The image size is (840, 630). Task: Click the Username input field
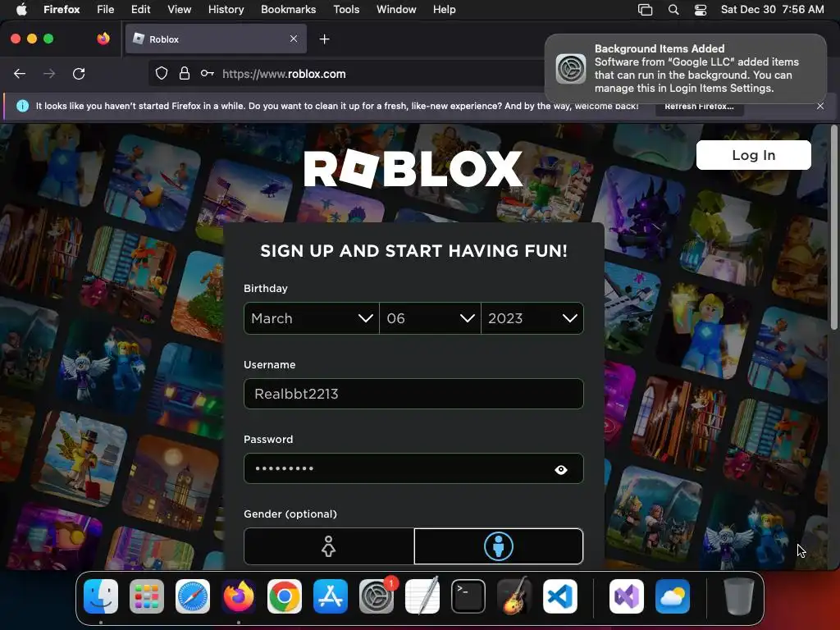413,394
